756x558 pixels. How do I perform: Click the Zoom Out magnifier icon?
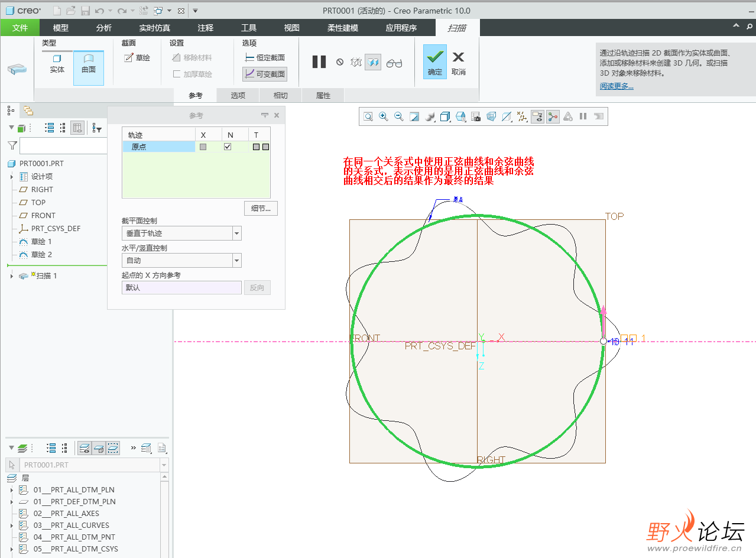[x=399, y=116]
